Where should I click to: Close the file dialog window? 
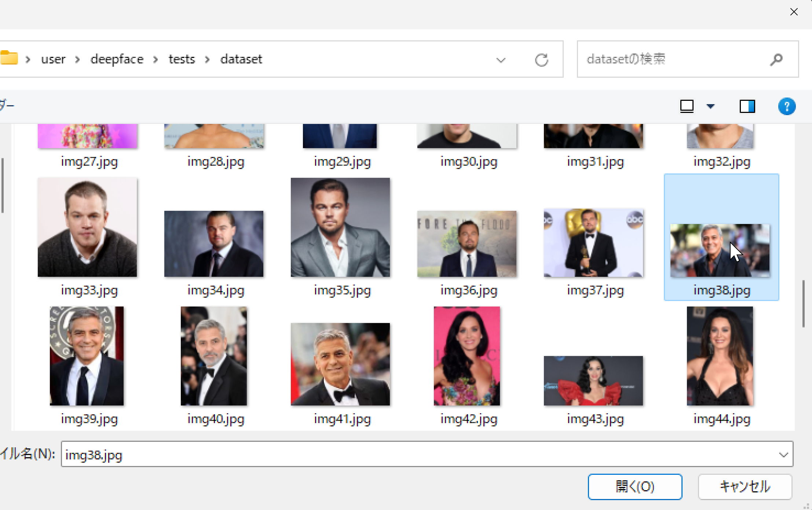tap(794, 12)
